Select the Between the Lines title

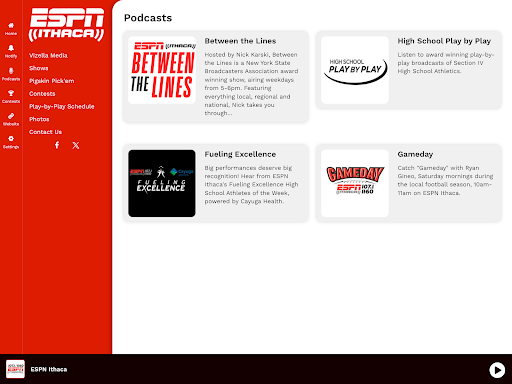(240, 41)
